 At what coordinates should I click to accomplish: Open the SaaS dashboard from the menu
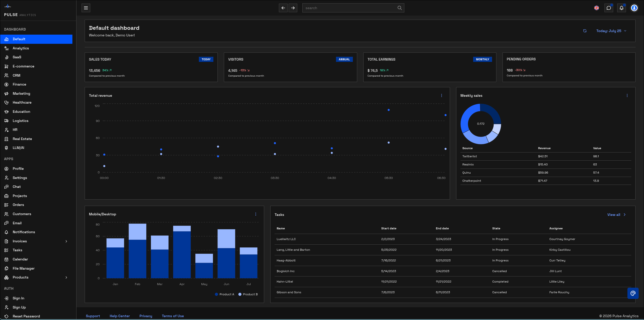(x=17, y=57)
